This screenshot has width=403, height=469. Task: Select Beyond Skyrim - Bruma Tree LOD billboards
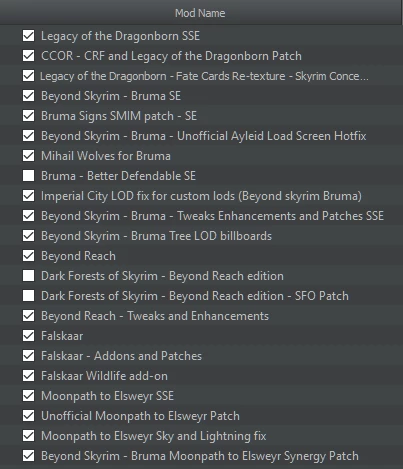pos(201,236)
